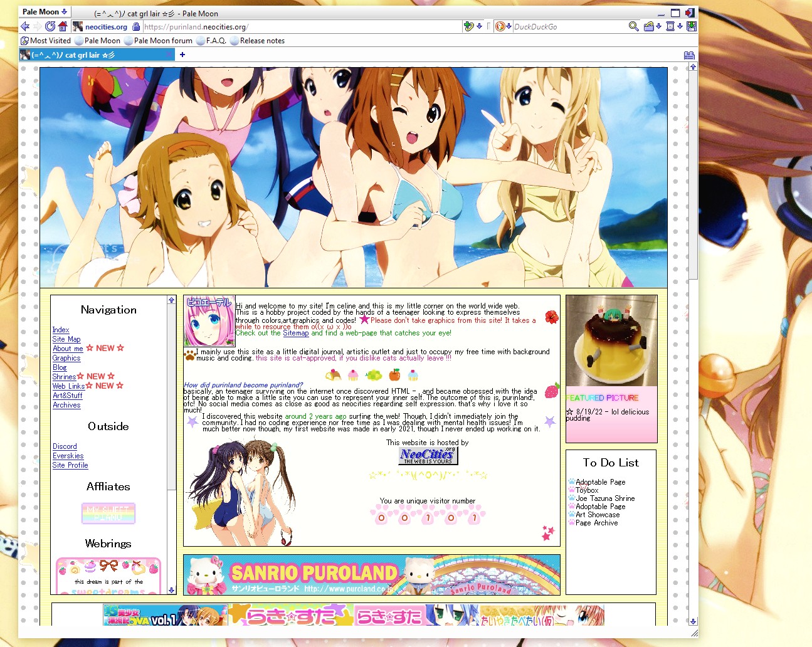The image size is (812, 647).
Task: Click the DuckDuckGo search engine icon
Action: 500,26
